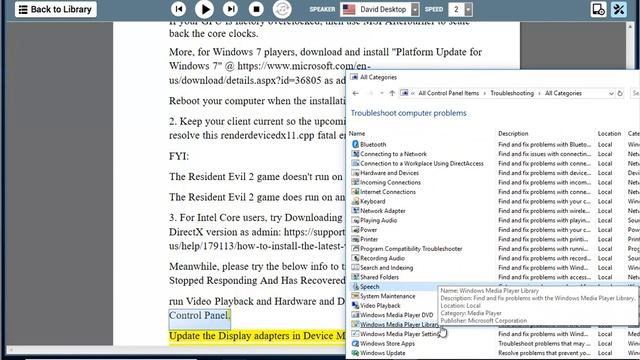Run the Keyboard troubleshooter
640x360 pixels.
point(368,201)
